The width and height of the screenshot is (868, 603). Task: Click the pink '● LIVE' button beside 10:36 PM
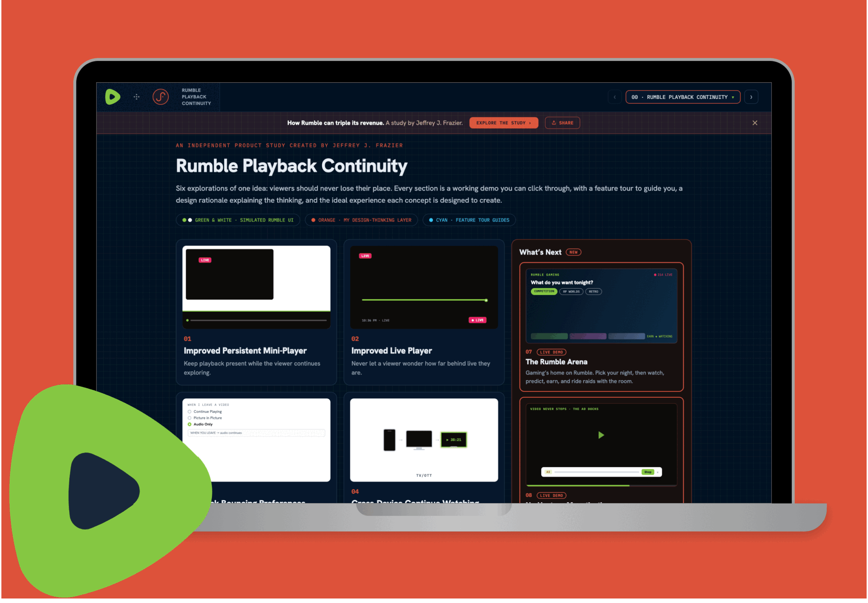(x=478, y=320)
